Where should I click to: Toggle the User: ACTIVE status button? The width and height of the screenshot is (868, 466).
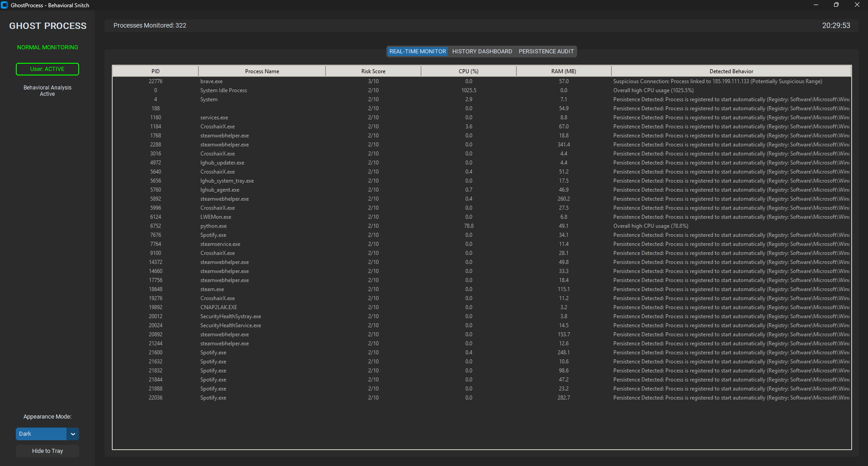click(47, 69)
